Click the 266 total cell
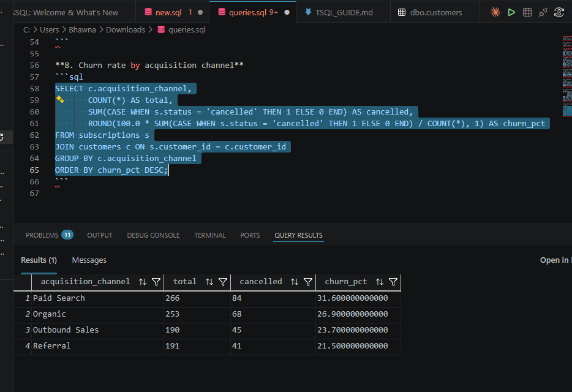The image size is (572, 392). click(197, 298)
